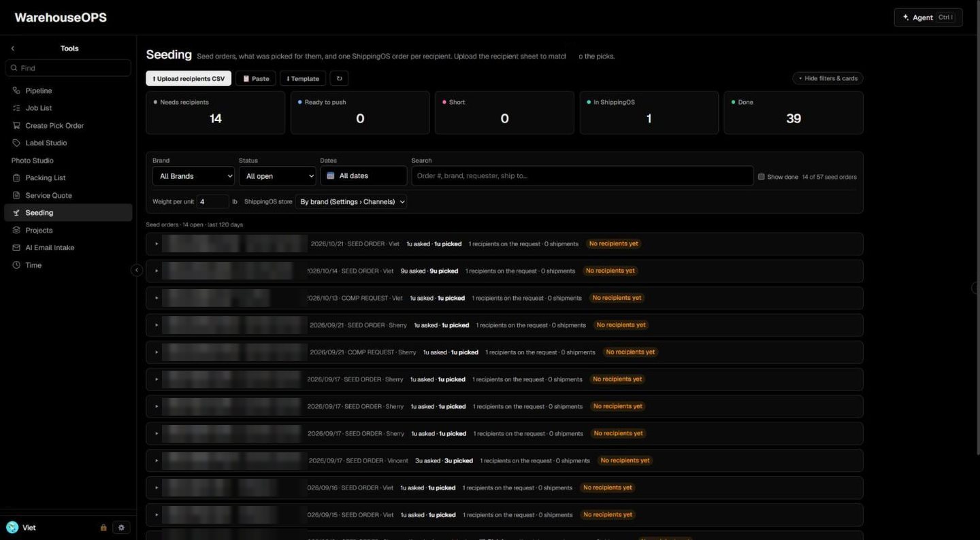Open Job List via its checklist icon
980x540 pixels.
[x=16, y=108]
